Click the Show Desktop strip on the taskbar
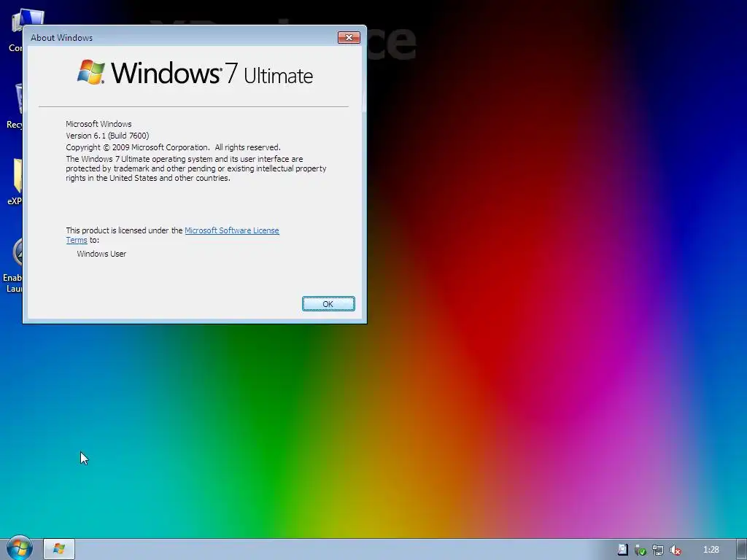This screenshot has width=747, height=560. pos(742,549)
